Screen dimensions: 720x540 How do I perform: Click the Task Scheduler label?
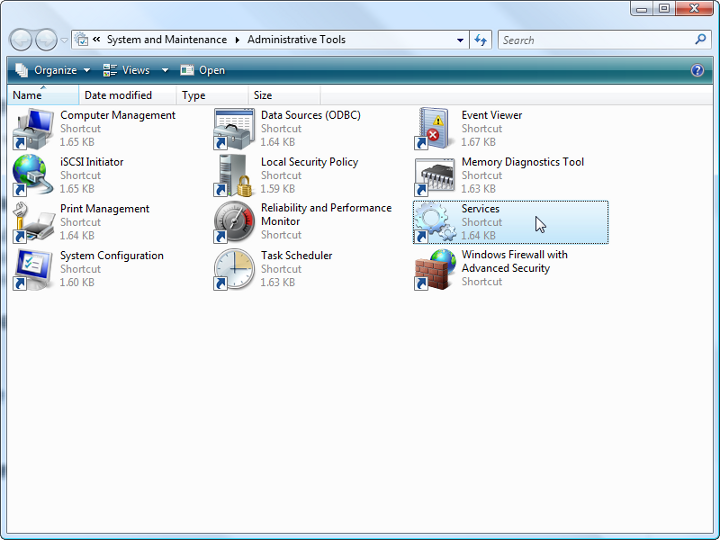click(296, 256)
